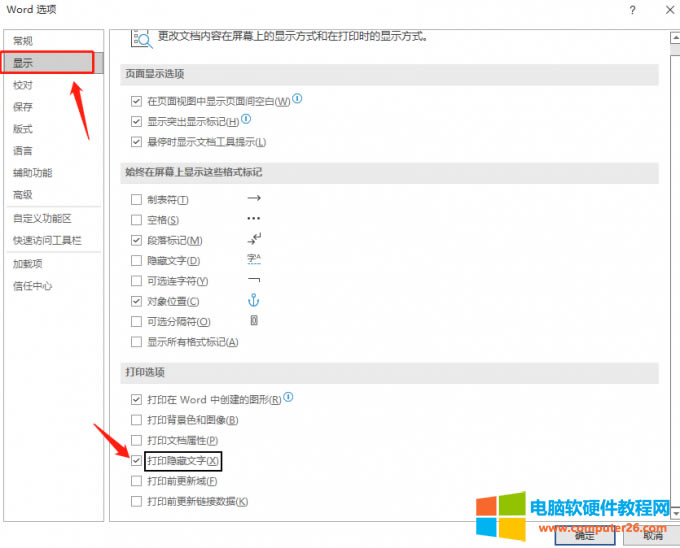Screen dimensions: 680x548
Task: Toggle 在页面视图中显示页面间空白 checkbox
Action: tap(136, 101)
